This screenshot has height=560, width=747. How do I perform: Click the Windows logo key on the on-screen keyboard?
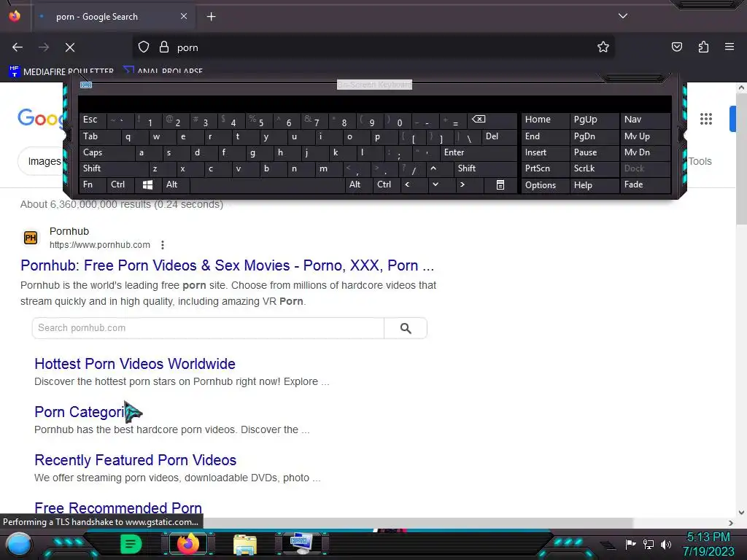click(x=147, y=184)
